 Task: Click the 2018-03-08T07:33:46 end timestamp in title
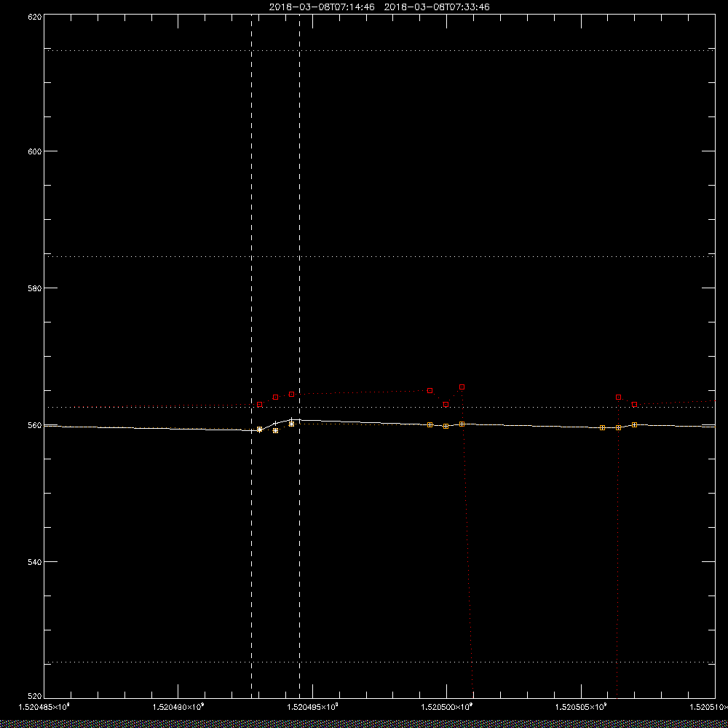(437, 7)
